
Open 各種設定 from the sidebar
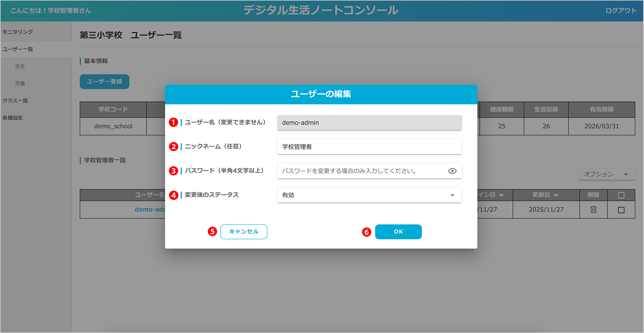pyautogui.click(x=13, y=118)
